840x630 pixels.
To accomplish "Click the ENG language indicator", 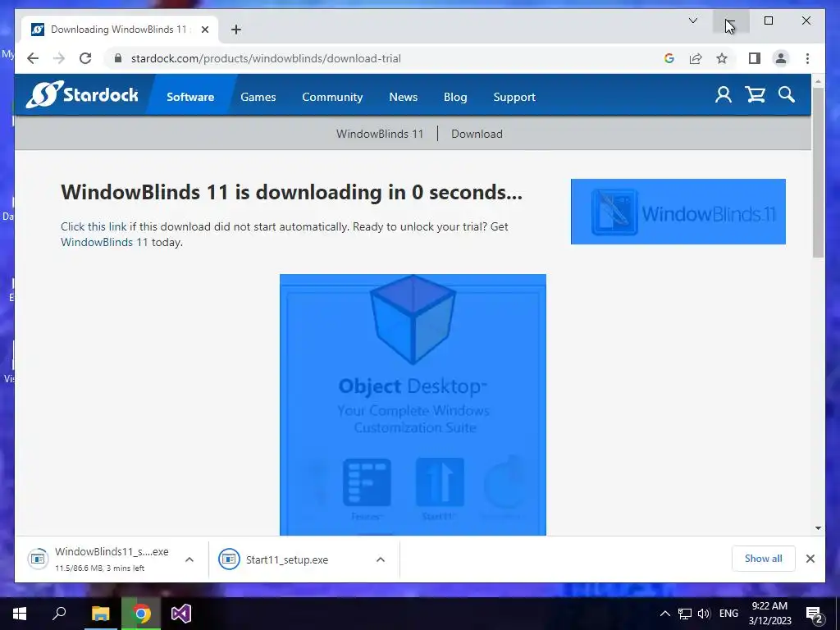I will pos(728,614).
